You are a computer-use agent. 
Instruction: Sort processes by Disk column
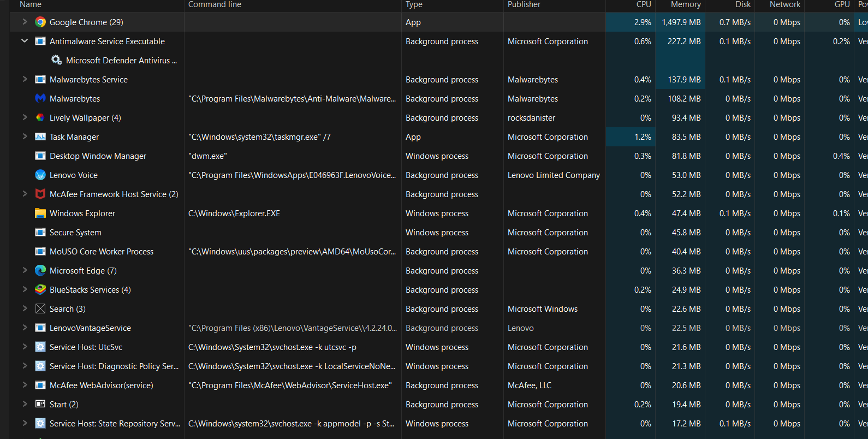point(743,4)
